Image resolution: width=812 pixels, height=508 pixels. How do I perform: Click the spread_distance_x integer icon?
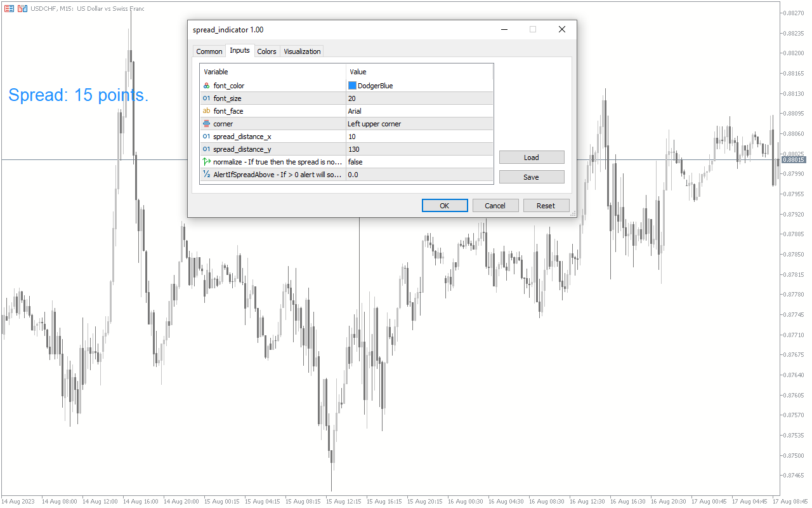pos(206,137)
